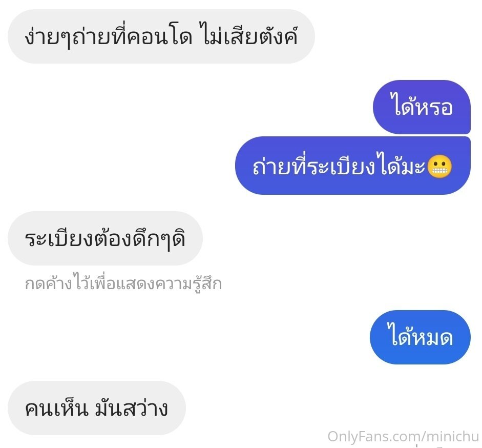Open the OnlyFans.com/minichu watermark link
The width and height of the screenshot is (482, 448).
[403, 436]
